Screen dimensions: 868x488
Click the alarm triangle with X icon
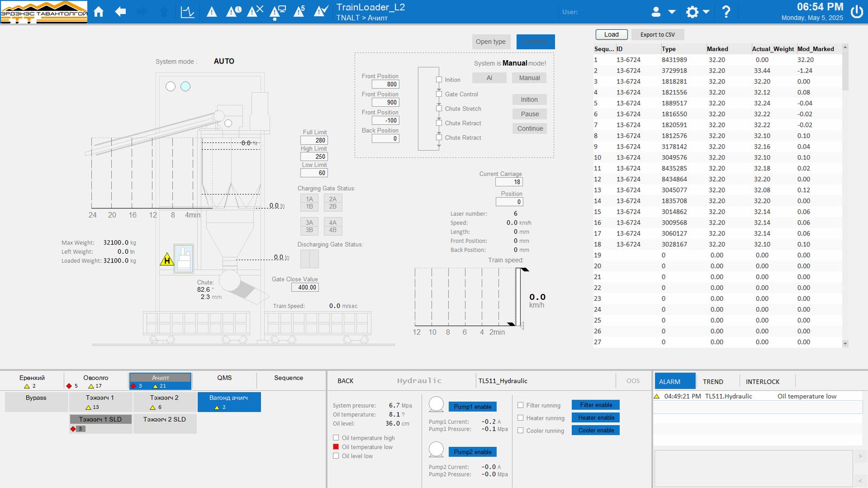255,11
